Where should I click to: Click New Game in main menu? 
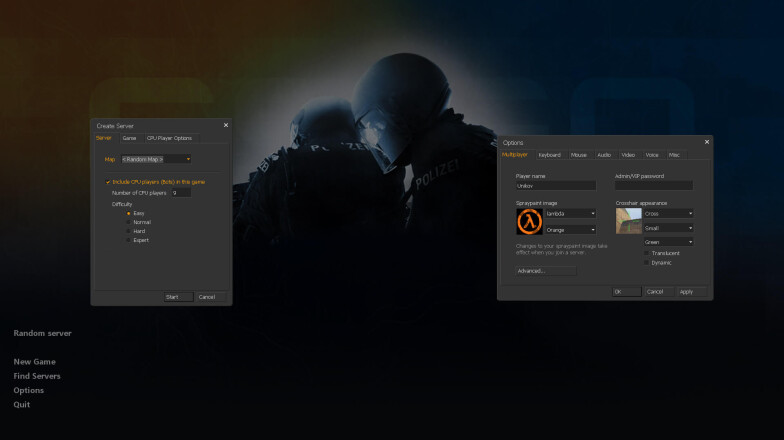[x=34, y=362]
